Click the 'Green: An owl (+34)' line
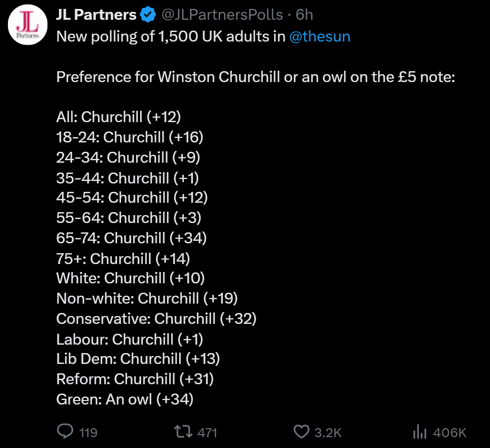This screenshot has width=490, height=448. point(125,399)
